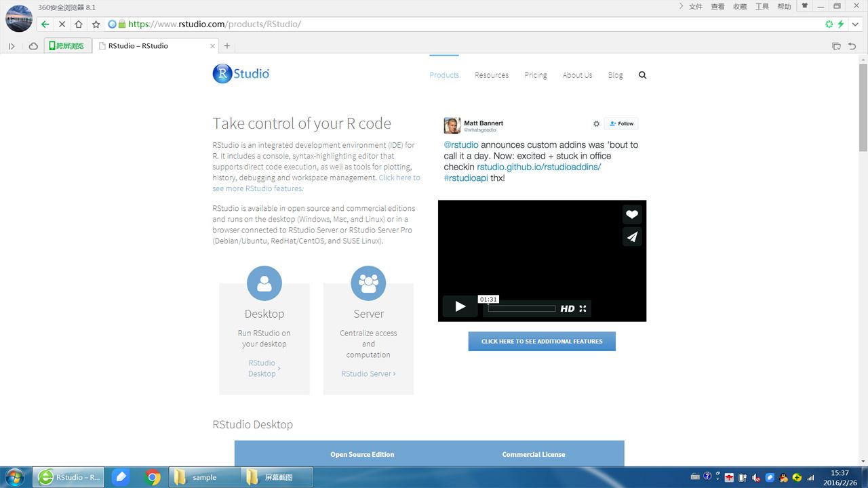
Task: Click the green spinning refresh indicator in address bar
Action: [x=829, y=24]
